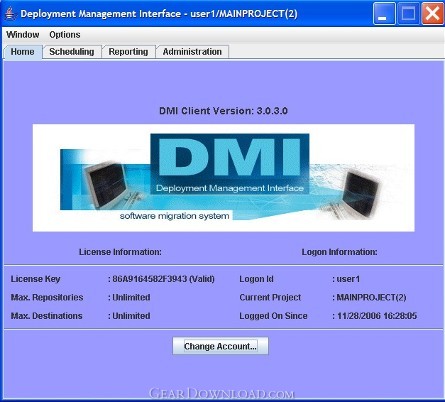
Task: Select the Home tab
Action: coord(23,52)
